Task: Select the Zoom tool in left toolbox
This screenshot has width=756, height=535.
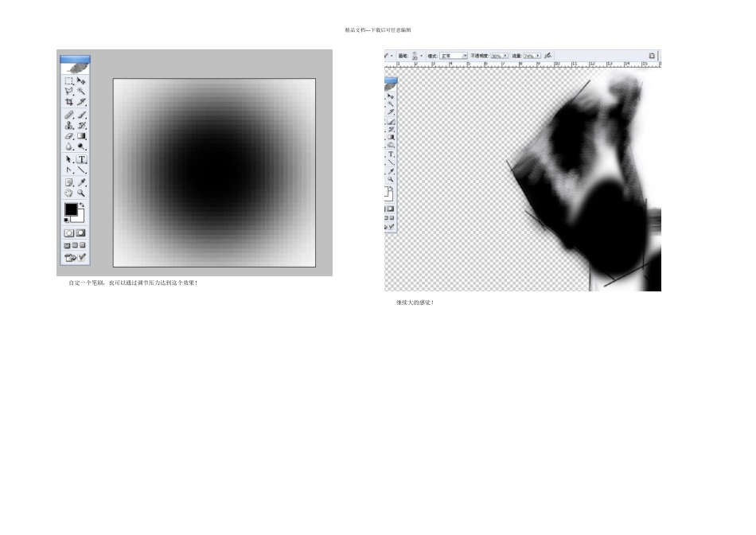Action: [x=81, y=193]
